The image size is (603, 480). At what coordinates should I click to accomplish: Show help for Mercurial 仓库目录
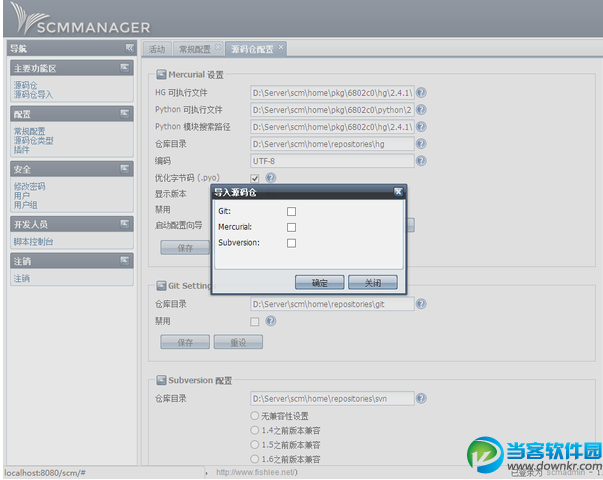[x=421, y=143]
